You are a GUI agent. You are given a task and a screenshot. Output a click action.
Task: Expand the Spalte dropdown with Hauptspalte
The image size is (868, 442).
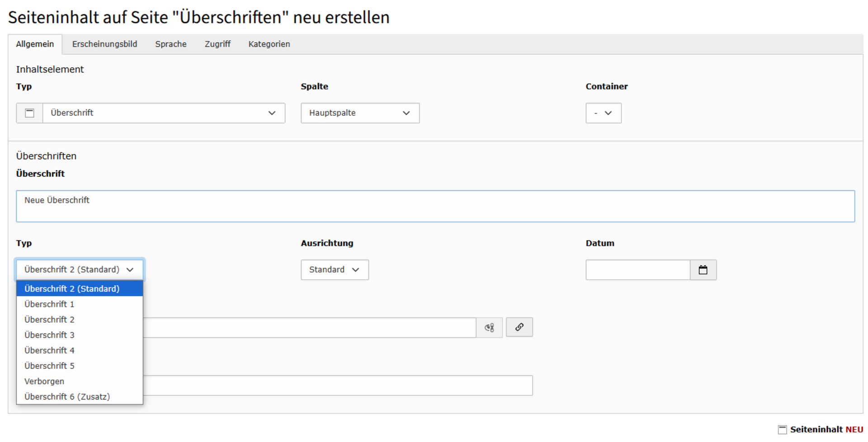tap(360, 113)
